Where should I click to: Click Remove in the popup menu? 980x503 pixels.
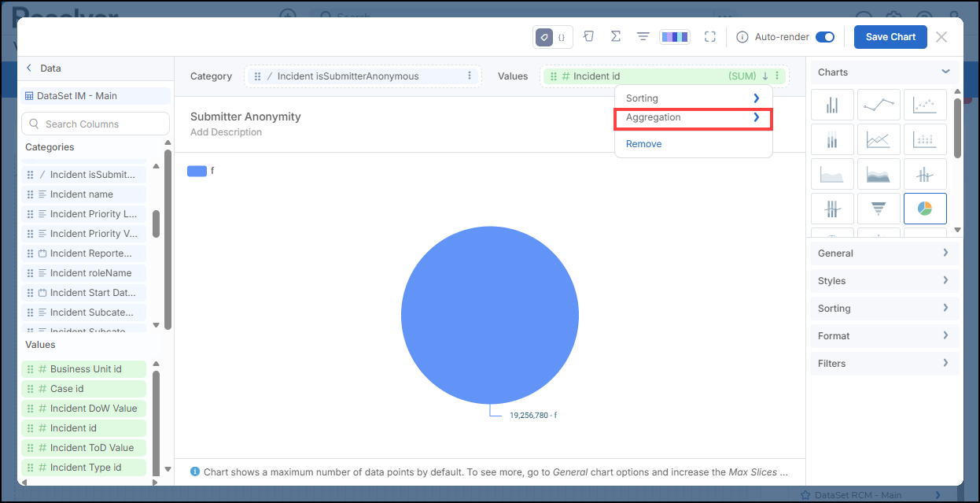click(643, 144)
